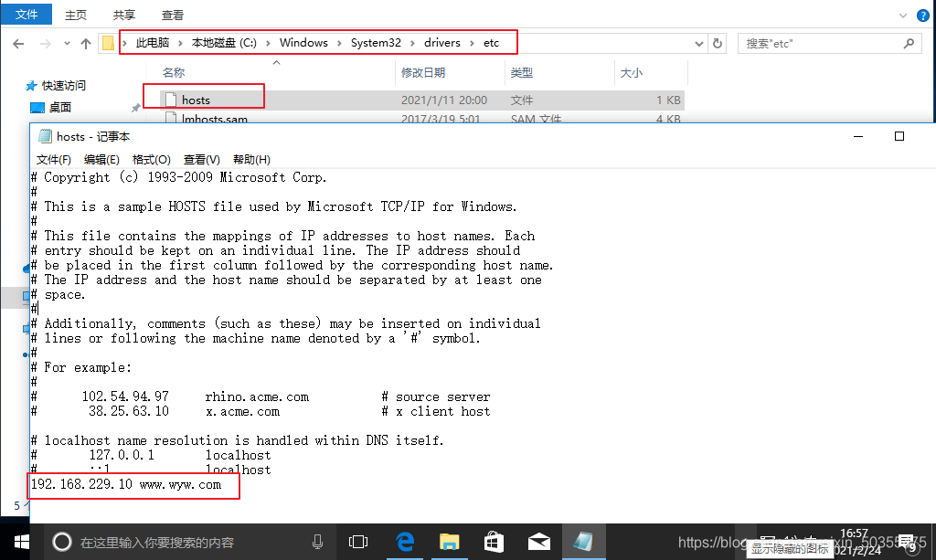Viewport: 936px width, 560px height.
Task: Open notification center icon in taskbar
Action: (908, 542)
